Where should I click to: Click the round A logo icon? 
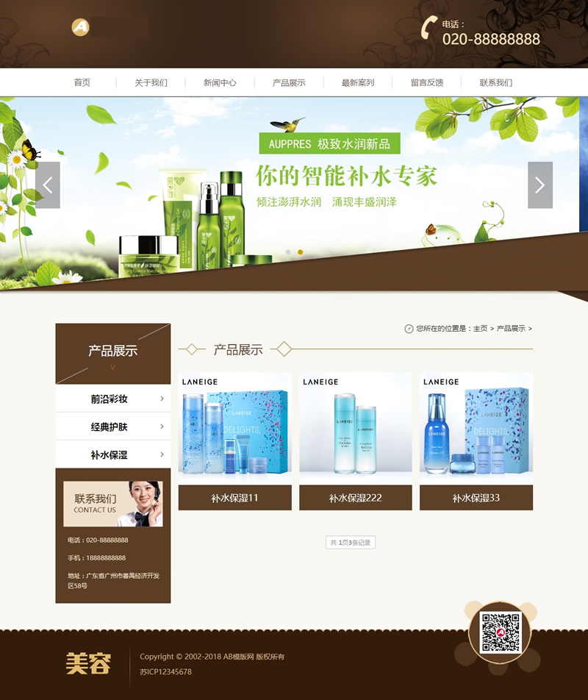(x=80, y=27)
